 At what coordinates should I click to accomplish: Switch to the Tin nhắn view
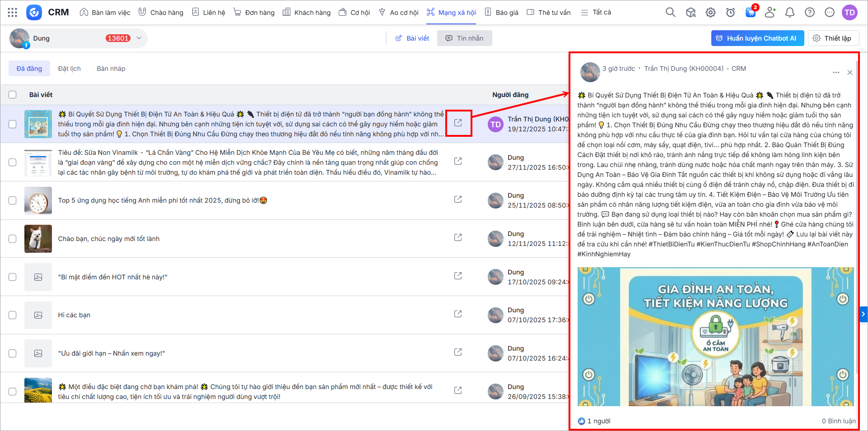click(464, 38)
